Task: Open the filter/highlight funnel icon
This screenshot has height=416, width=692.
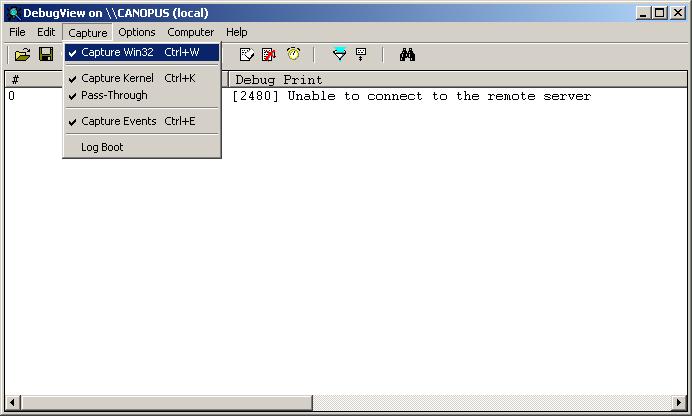Action: 339,54
